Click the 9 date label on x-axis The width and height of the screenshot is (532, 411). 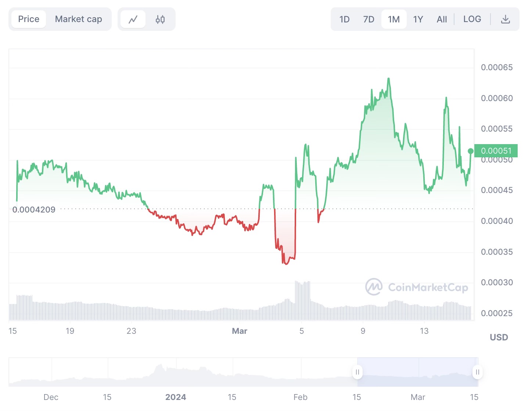coord(363,331)
